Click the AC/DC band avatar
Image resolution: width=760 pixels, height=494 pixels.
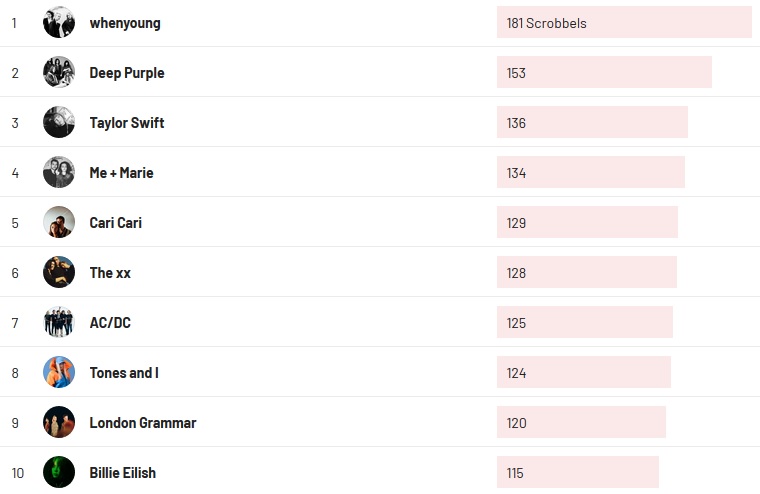tap(59, 322)
